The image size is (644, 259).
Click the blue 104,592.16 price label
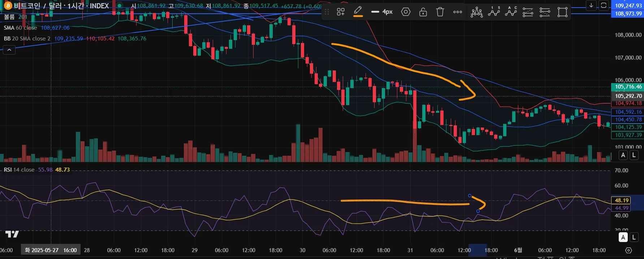click(x=627, y=112)
